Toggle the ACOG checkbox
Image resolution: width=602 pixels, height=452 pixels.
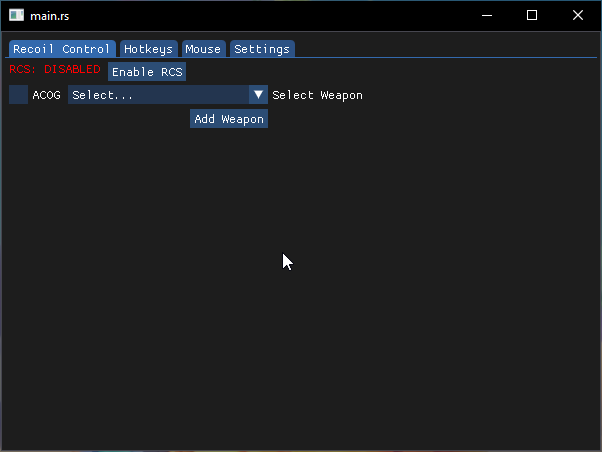point(18,95)
